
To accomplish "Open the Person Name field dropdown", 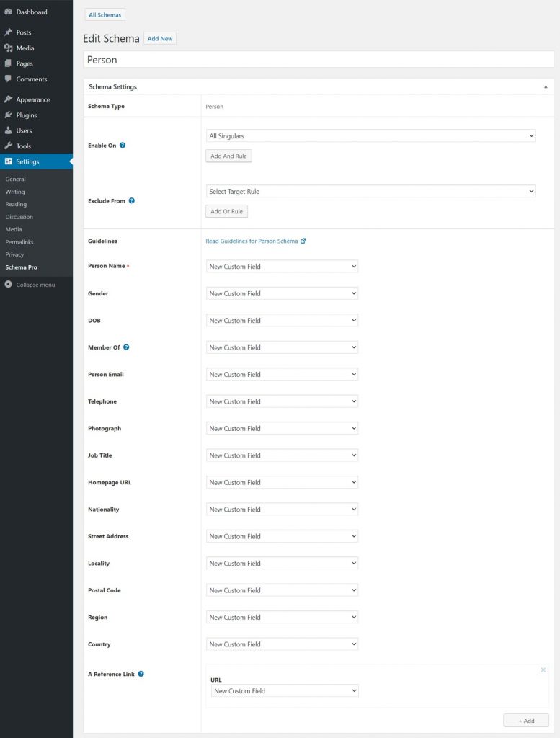I will point(282,267).
